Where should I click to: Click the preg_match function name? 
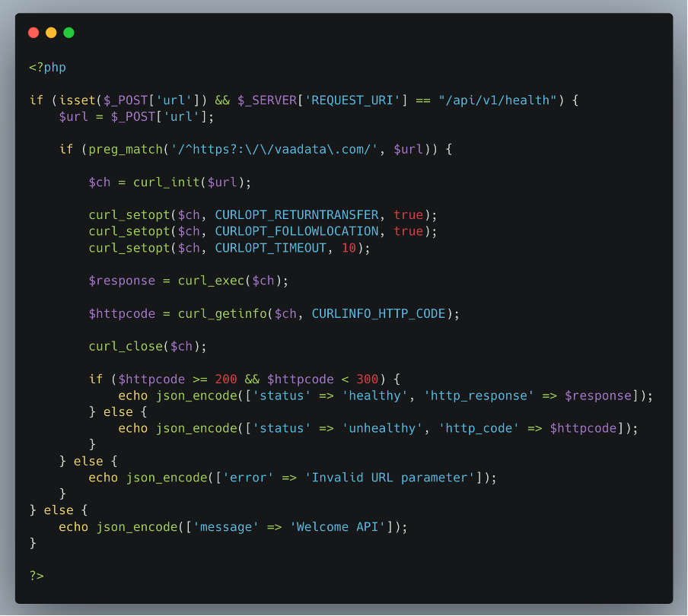(x=122, y=150)
